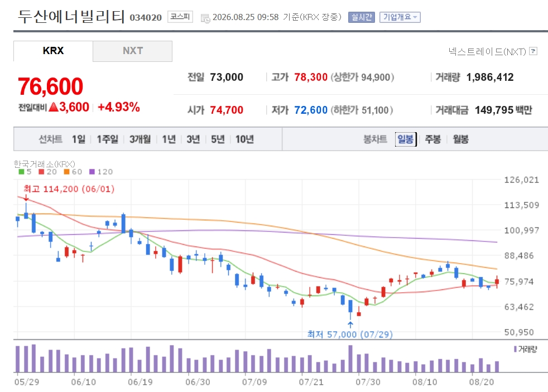Select the 주봉 weekly candle option
This screenshot has width=548, height=392.
(x=432, y=139)
